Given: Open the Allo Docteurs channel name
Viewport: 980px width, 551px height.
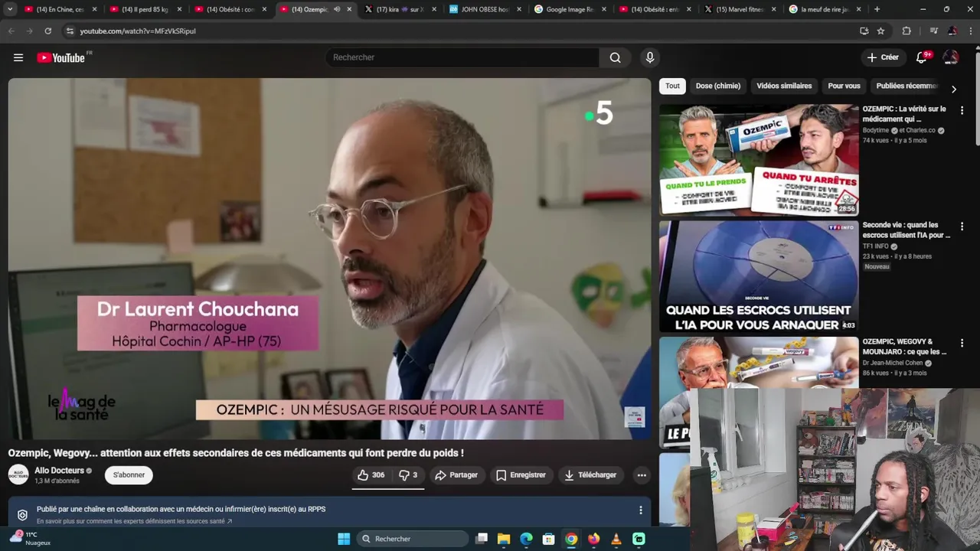Looking at the screenshot, I should pyautogui.click(x=59, y=471).
